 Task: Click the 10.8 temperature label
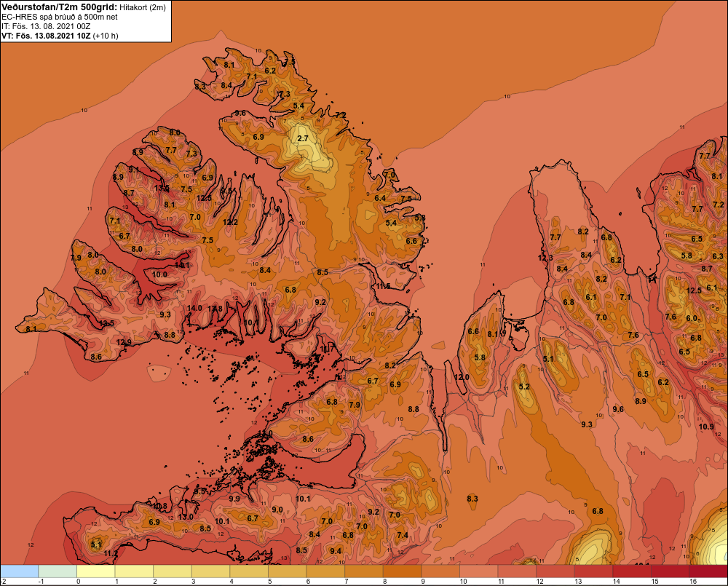[159, 506]
